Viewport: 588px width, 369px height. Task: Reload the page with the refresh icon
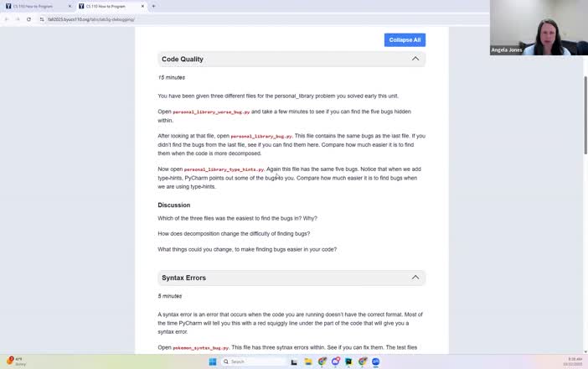(x=28, y=19)
